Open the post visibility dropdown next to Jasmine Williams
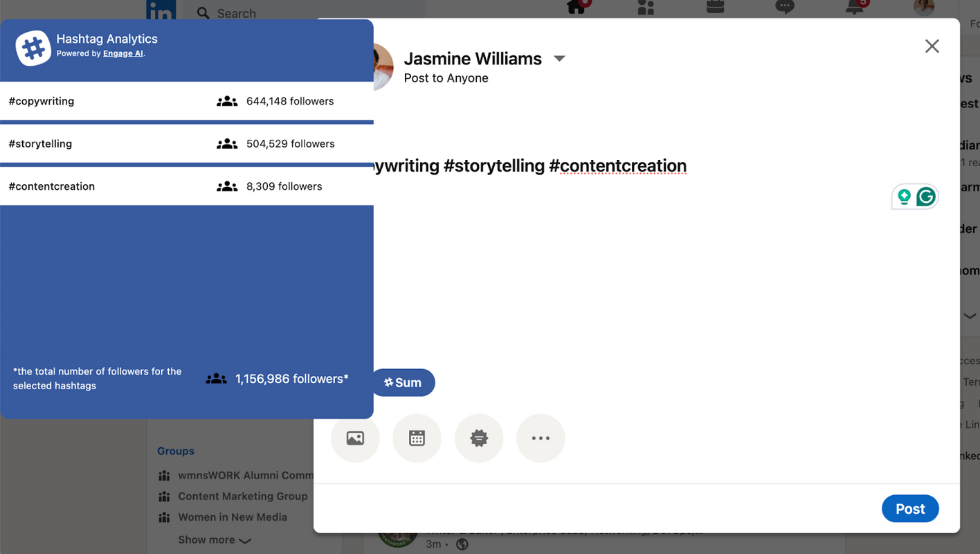 click(x=559, y=59)
